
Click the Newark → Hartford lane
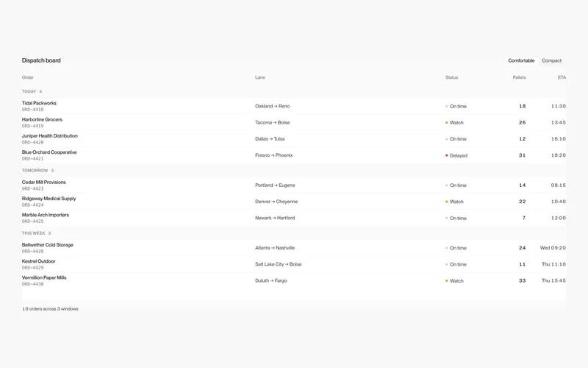275,218
